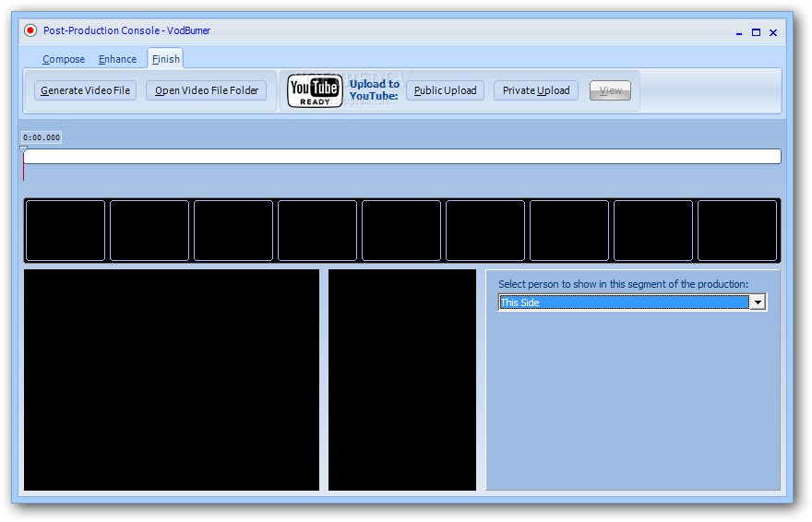
Task: Click Generate Video File button
Action: (86, 90)
